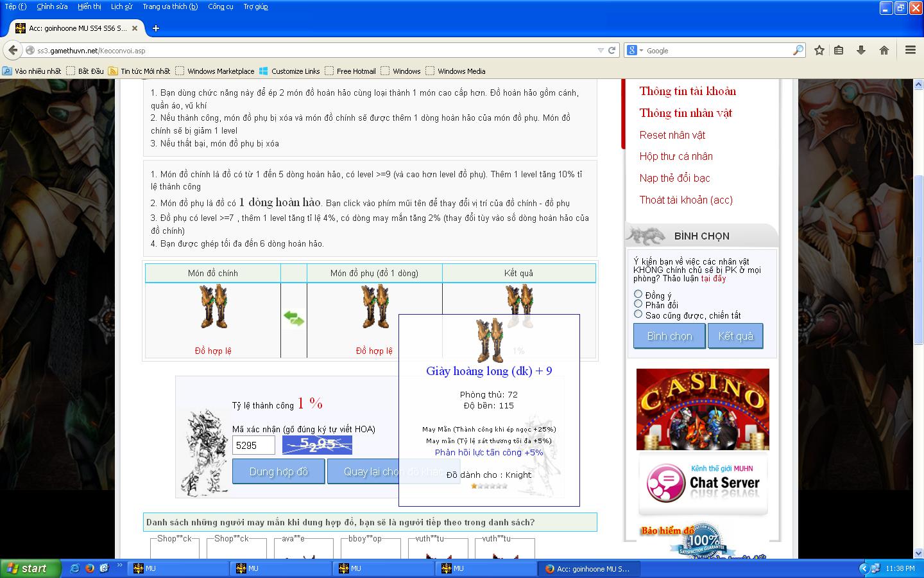This screenshot has height=578, width=924.
Task: Open Nạp thẻ đổi bạc link
Action: pos(674,178)
